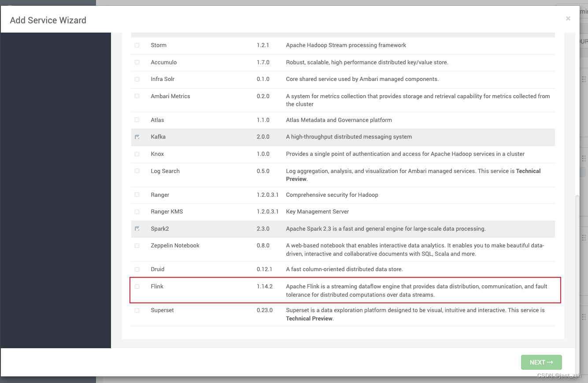Click Storm version 1.2.1

click(263, 45)
